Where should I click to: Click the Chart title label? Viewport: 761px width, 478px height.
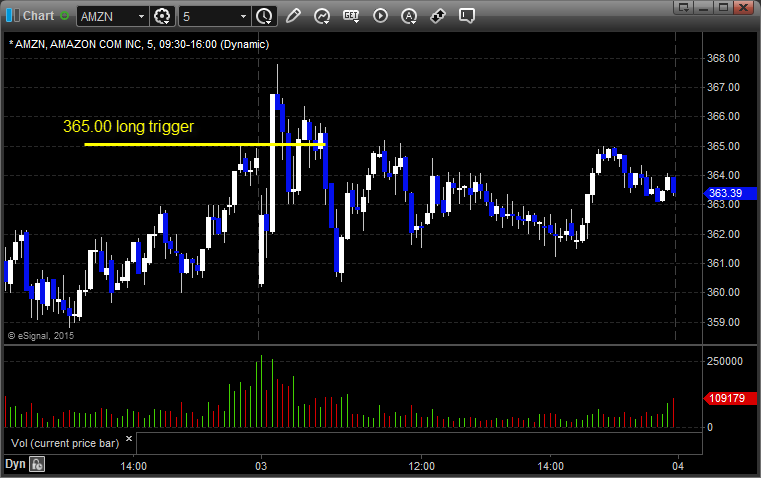click(x=39, y=16)
